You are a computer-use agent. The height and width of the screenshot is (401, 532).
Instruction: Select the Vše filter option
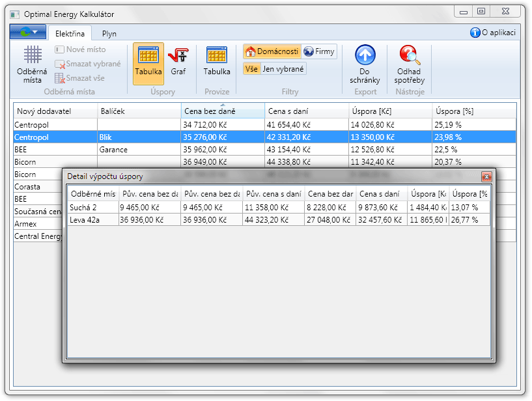click(251, 69)
